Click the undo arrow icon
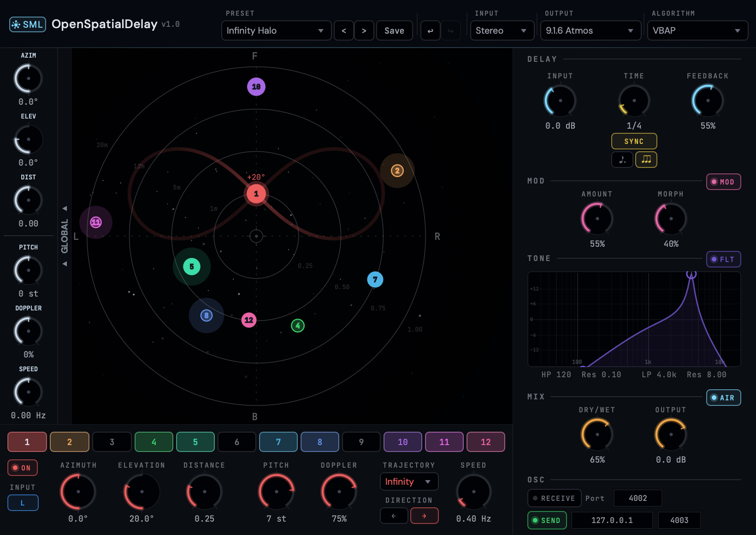 coord(431,30)
